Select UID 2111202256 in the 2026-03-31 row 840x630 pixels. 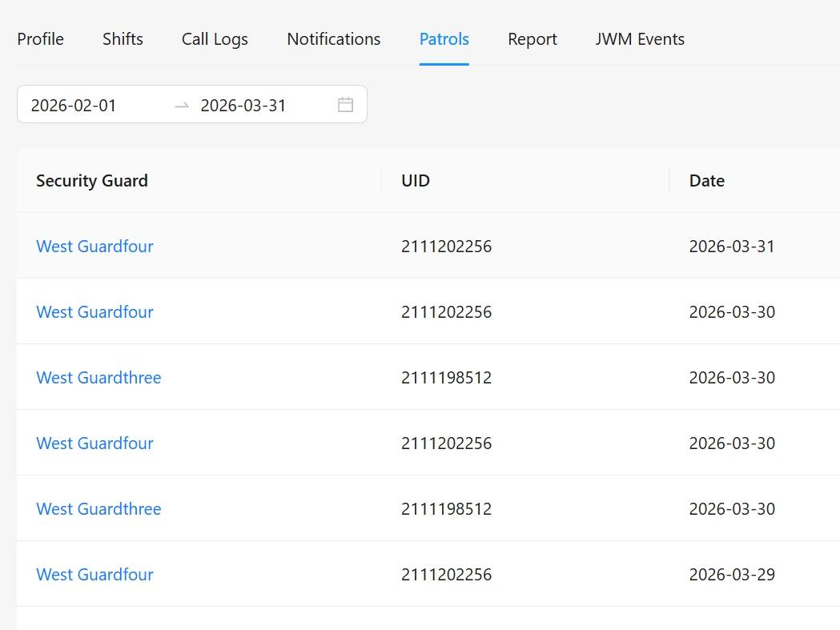446,246
